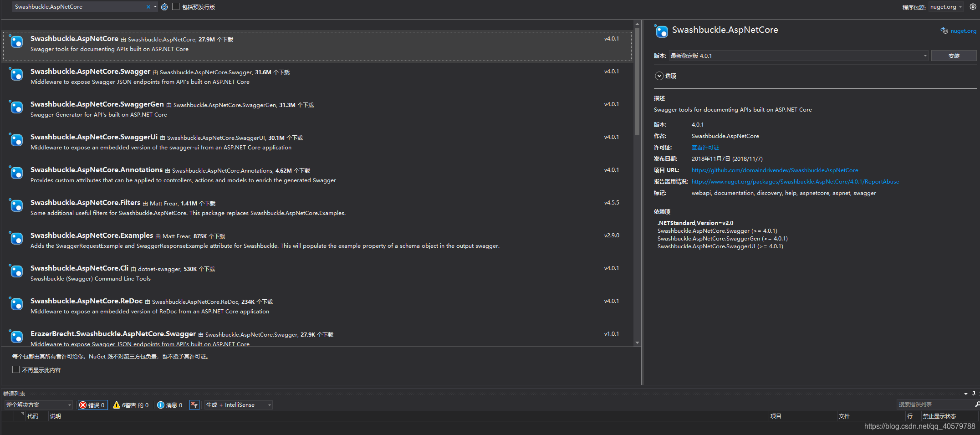The image size is (980, 435).
Task: Clear the Swashbuckle.AspNetCore search text with the X
Action: (148, 7)
